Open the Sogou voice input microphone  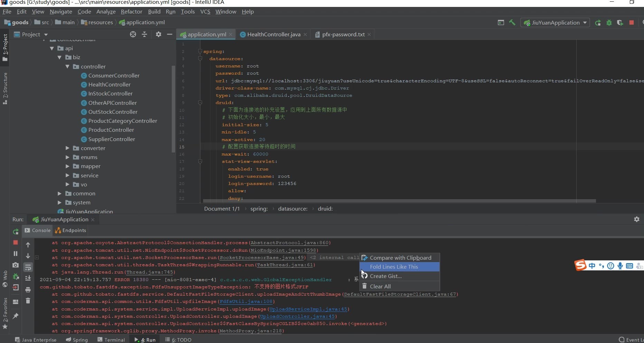[620, 266]
